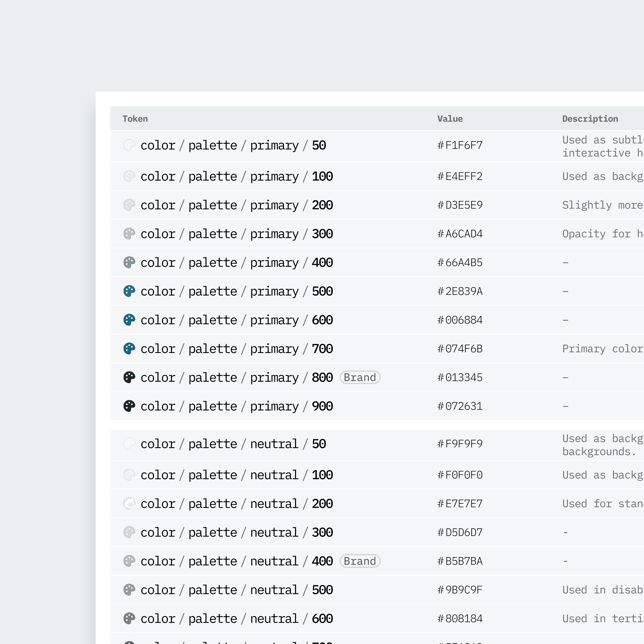Select token name neutral / 500

[x=237, y=590]
